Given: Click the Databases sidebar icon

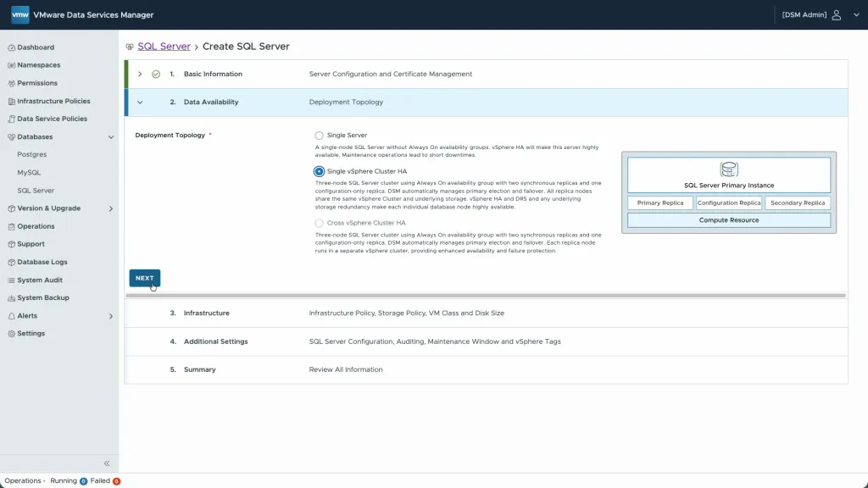Looking at the screenshot, I should (x=11, y=137).
